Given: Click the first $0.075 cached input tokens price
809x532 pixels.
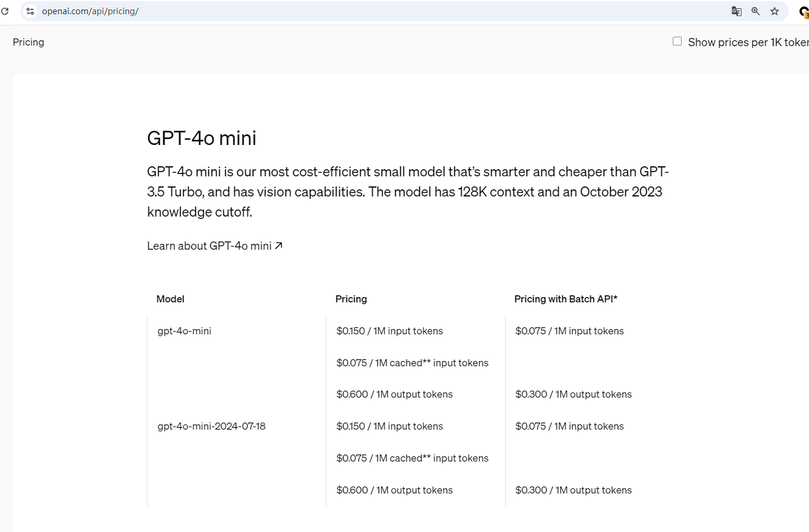Looking at the screenshot, I should pyautogui.click(x=412, y=363).
